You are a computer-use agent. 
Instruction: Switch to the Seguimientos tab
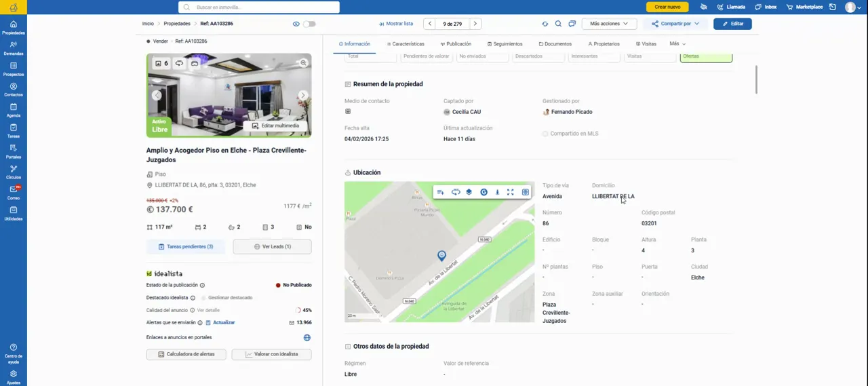(505, 43)
